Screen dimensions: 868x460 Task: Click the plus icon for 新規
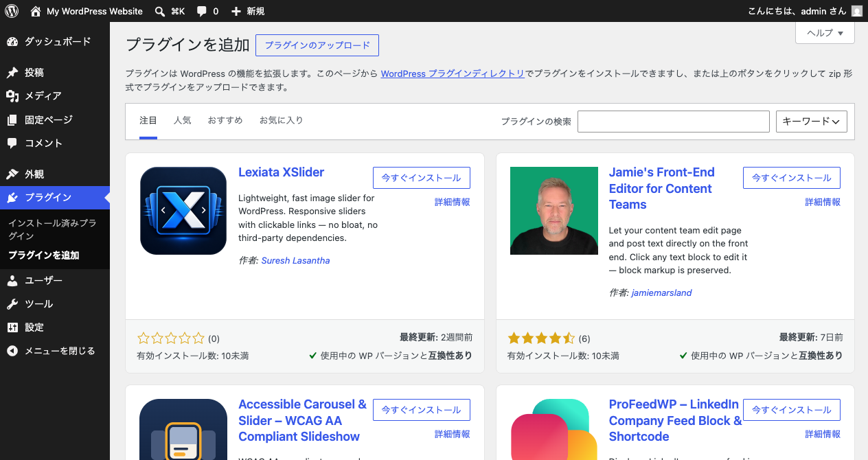point(236,11)
